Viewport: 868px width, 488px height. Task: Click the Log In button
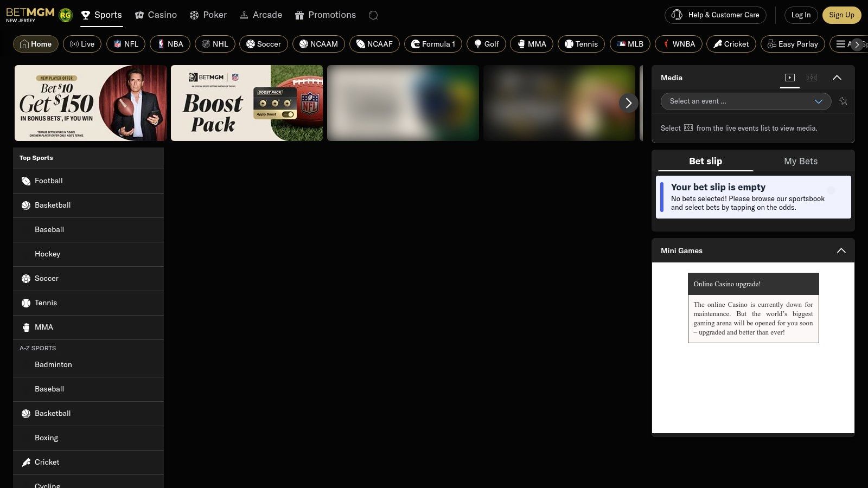click(801, 15)
